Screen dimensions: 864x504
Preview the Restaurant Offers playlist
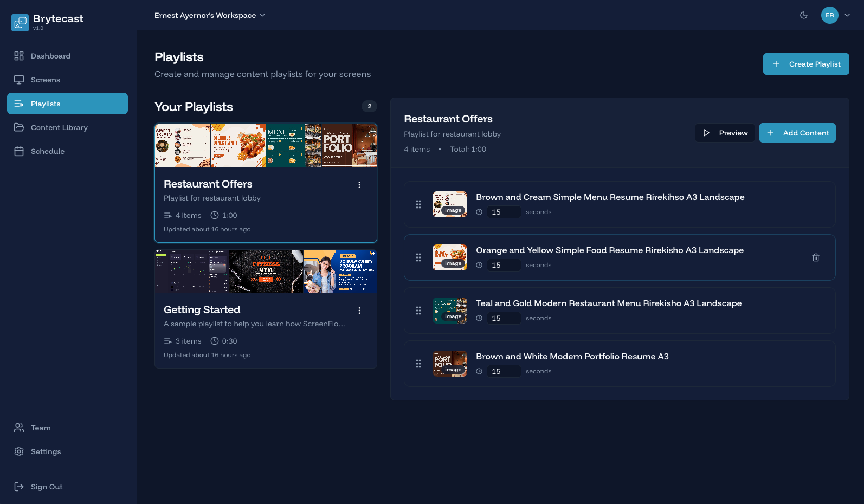tap(725, 133)
